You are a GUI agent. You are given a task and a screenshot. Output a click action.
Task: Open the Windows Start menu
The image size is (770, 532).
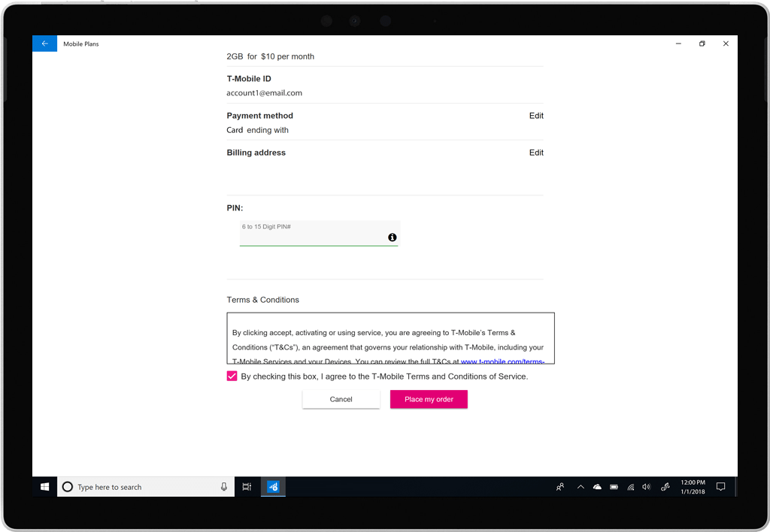click(x=44, y=487)
